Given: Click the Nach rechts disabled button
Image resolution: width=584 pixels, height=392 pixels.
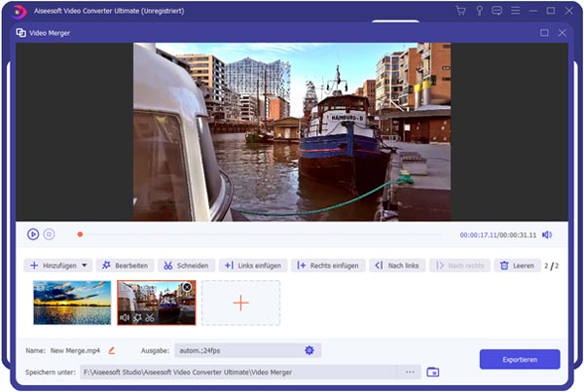Looking at the screenshot, I should coord(460,266).
